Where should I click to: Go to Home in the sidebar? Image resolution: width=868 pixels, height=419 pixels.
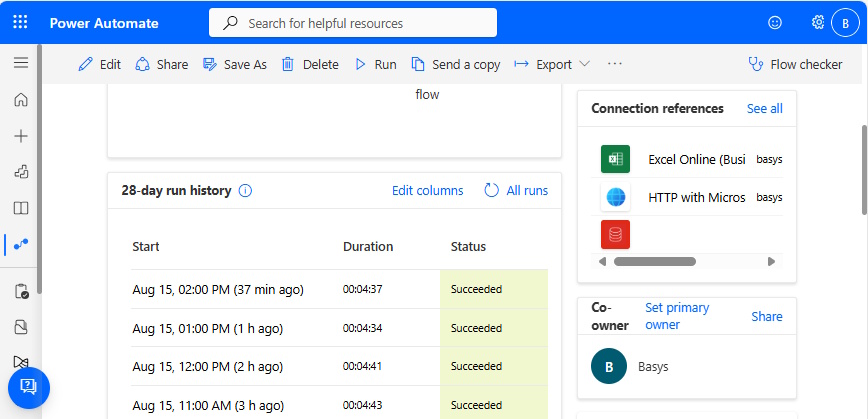pyautogui.click(x=21, y=100)
